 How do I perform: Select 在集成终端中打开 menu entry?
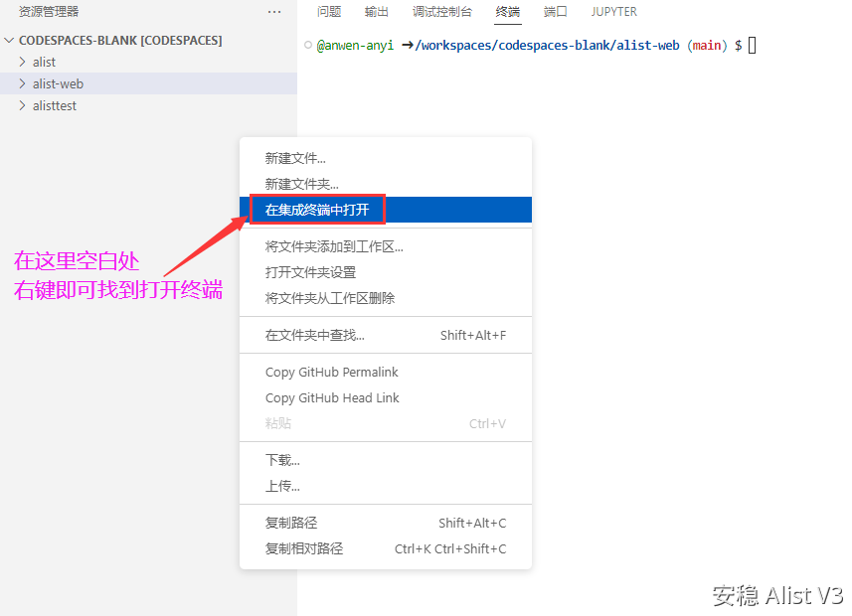(316, 210)
